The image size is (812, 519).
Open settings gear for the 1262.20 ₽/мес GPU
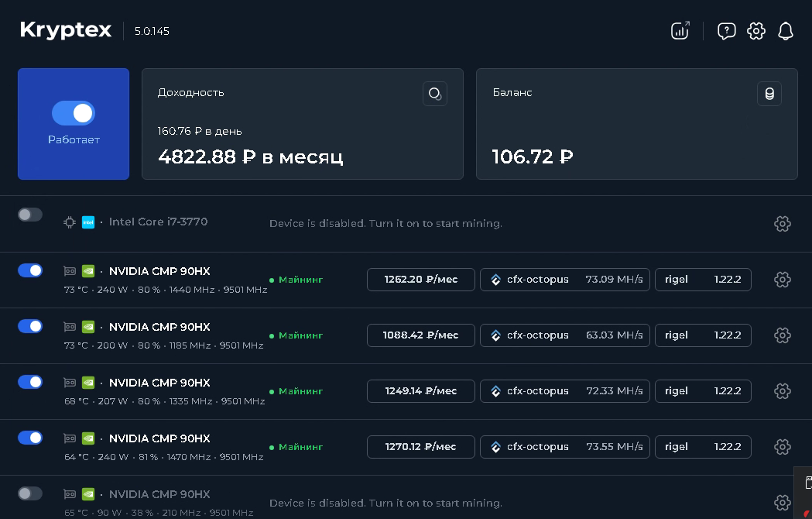coord(782,280)
